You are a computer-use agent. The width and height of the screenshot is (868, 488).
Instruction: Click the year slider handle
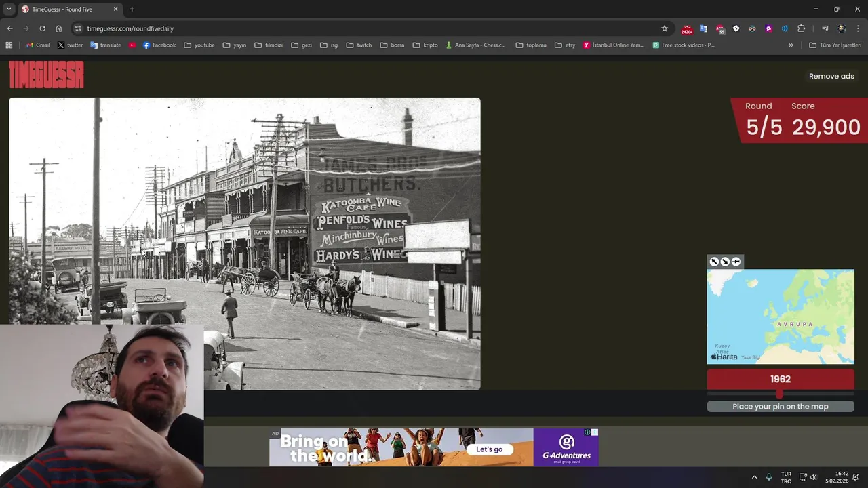[x=779, y=394]
